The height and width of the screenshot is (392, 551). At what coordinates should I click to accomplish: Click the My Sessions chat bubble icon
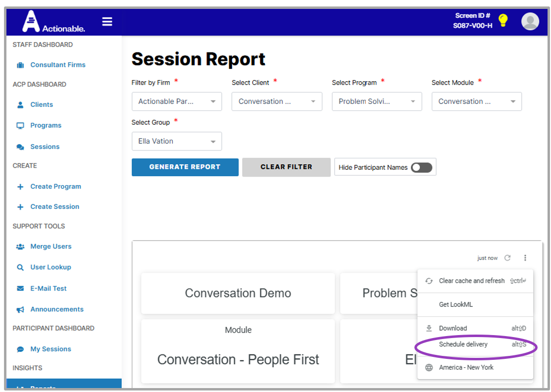(x=20, y=349)
